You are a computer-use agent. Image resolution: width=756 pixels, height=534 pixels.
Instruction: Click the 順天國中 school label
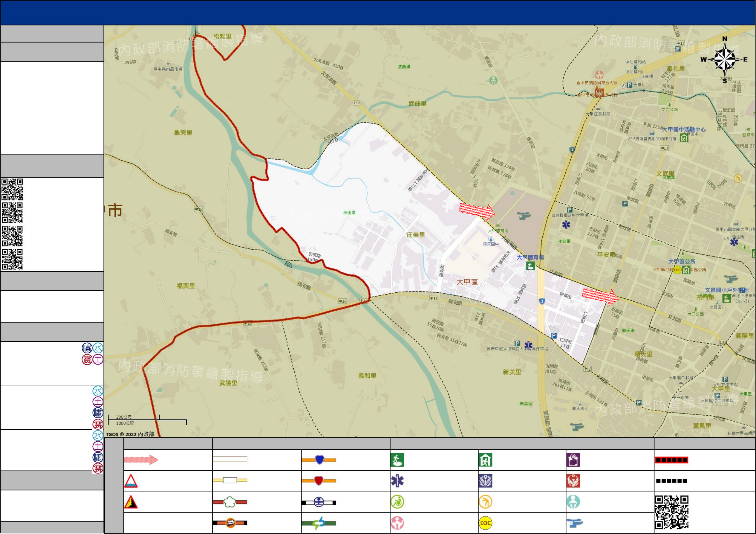(491, 244)
